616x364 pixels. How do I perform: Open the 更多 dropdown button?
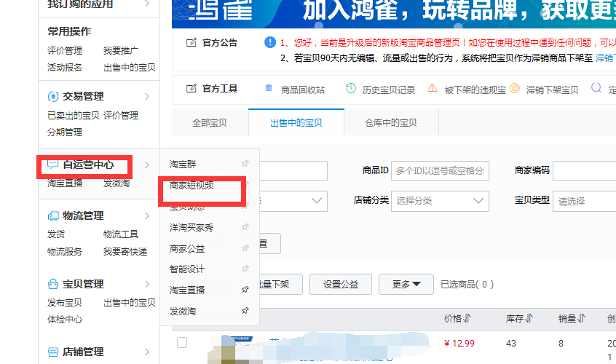pyautogui.click(x=406, y=285)
